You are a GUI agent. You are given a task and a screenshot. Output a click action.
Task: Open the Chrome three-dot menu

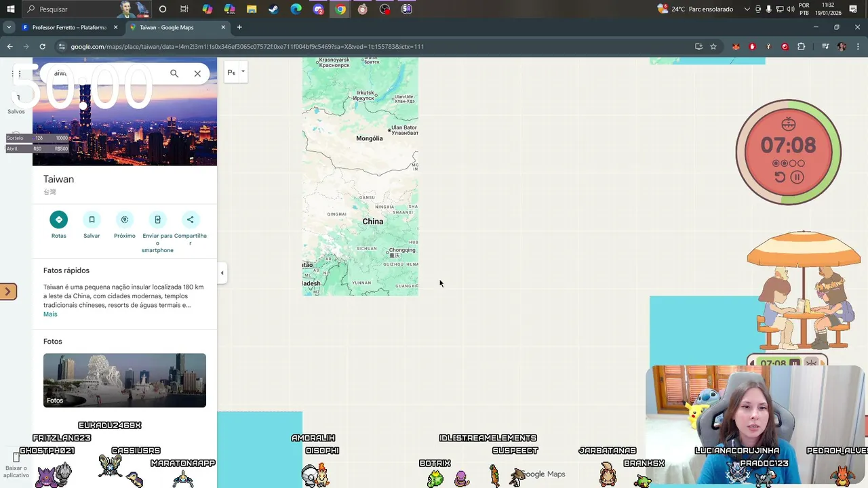coord(858,47)
